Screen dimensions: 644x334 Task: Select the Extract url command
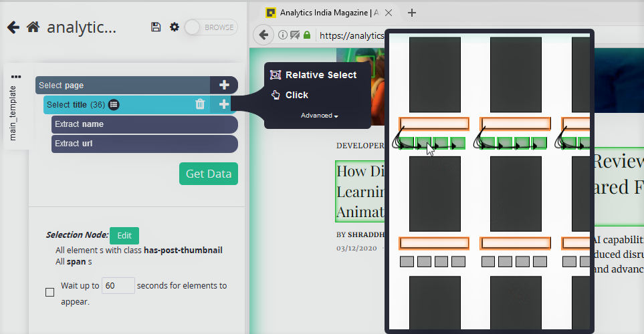(144, 144)
